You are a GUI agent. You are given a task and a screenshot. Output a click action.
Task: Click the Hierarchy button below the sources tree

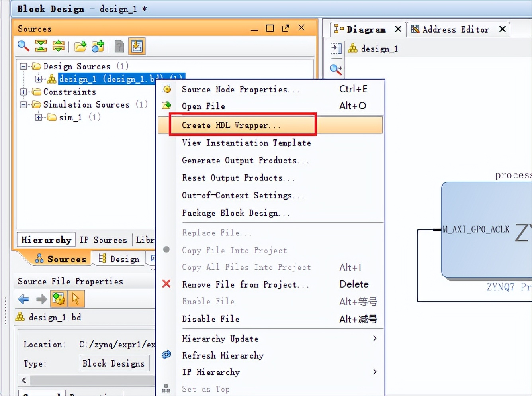(x=45, y=239)
